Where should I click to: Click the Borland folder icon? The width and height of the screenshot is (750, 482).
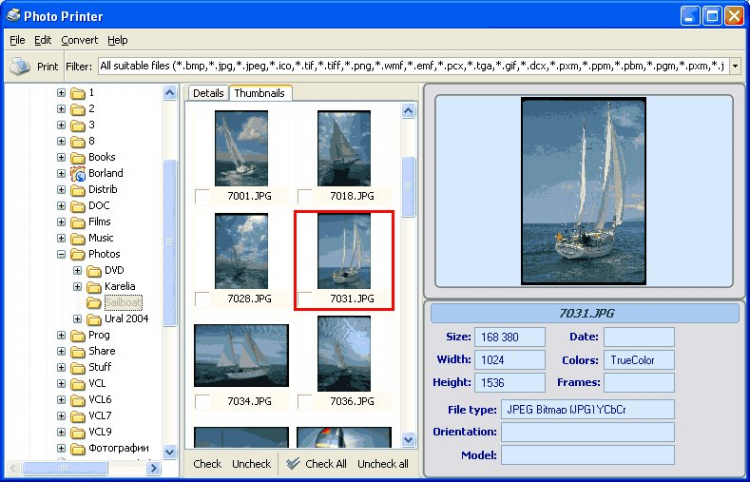click(78, 174)
